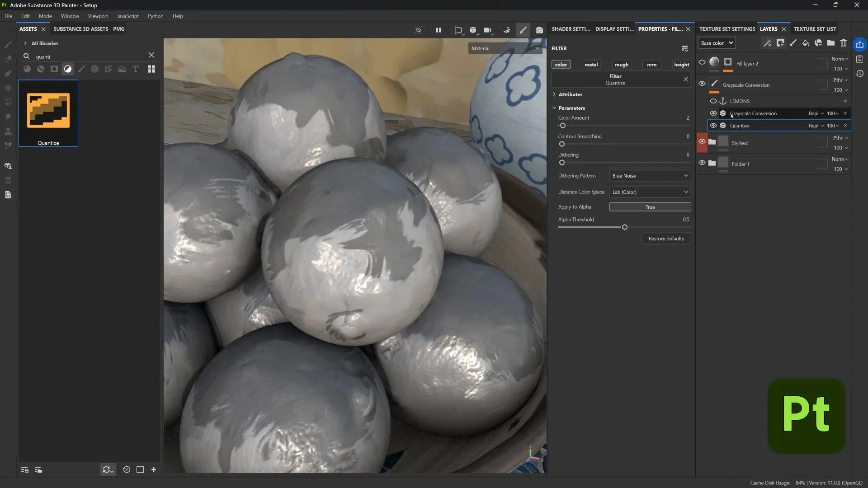
Task: Toggle visibility of Stylised folder
Action: point(702,141)
